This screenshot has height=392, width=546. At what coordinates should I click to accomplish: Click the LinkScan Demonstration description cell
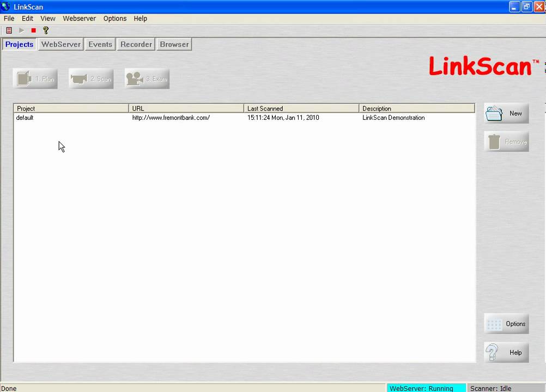(393, 118)
